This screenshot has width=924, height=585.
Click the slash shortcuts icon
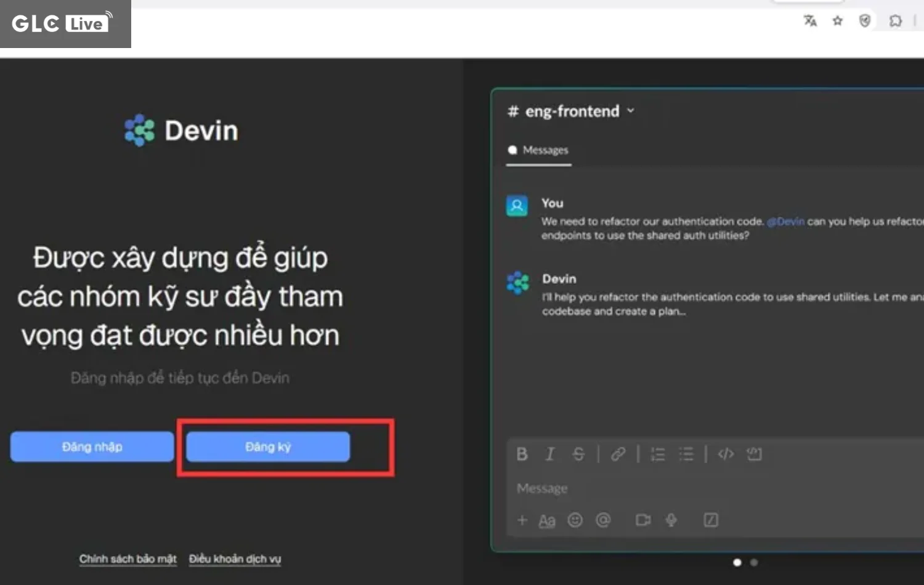point(711,520)
